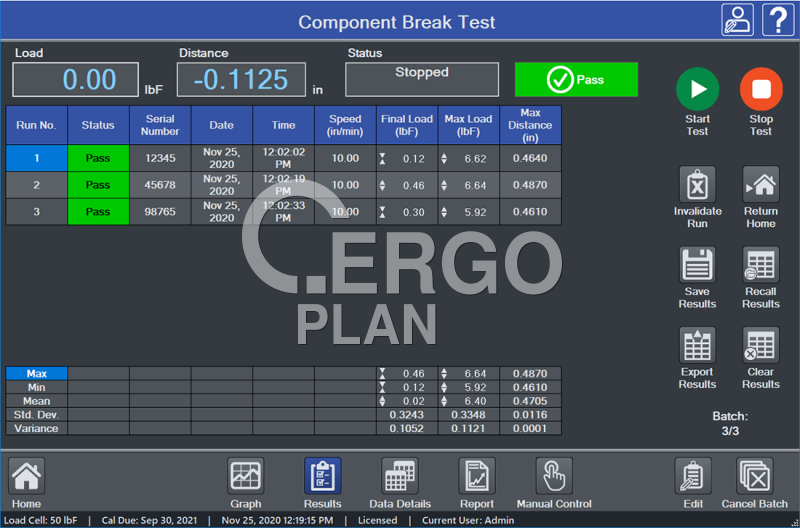The width and height of the screenshot is (800, 528).
Task: Click the Status field showing Stopped
Action: pos(422,80)
